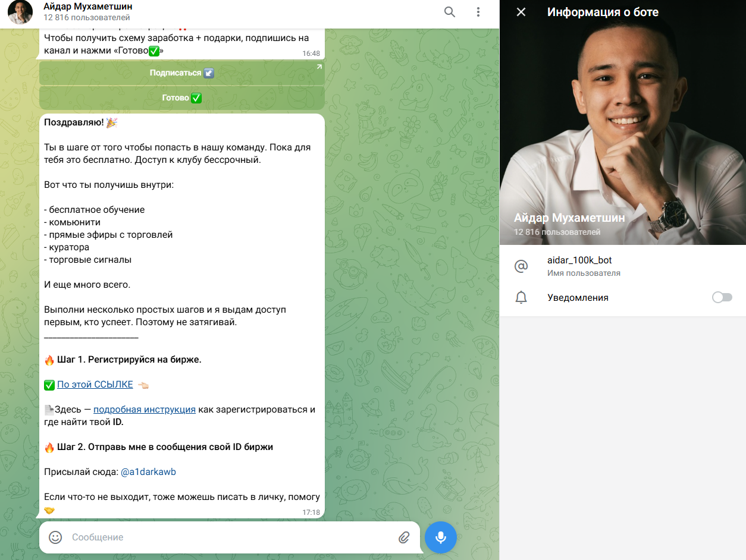Click the @ icon next to the username
The width and height of the screenshot is (746, 560).
pos(521,266)
